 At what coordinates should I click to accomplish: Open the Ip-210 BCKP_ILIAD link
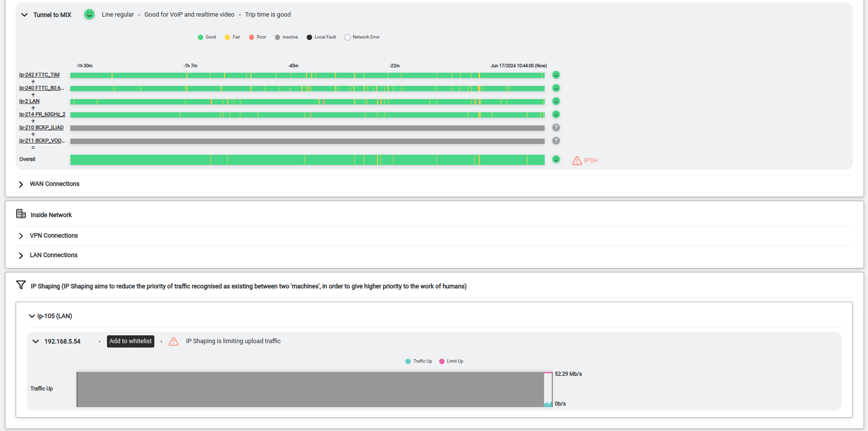[42, 128]
